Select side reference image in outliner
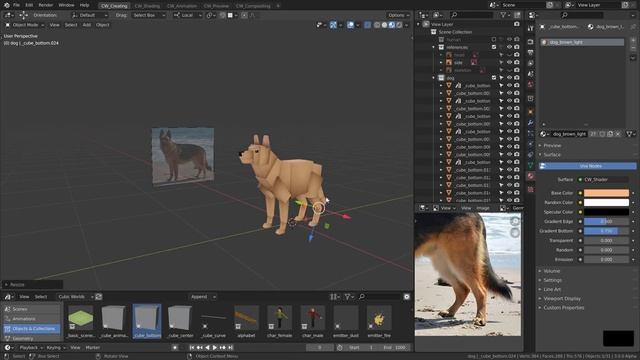640x360 pixels. coord(458,62)
